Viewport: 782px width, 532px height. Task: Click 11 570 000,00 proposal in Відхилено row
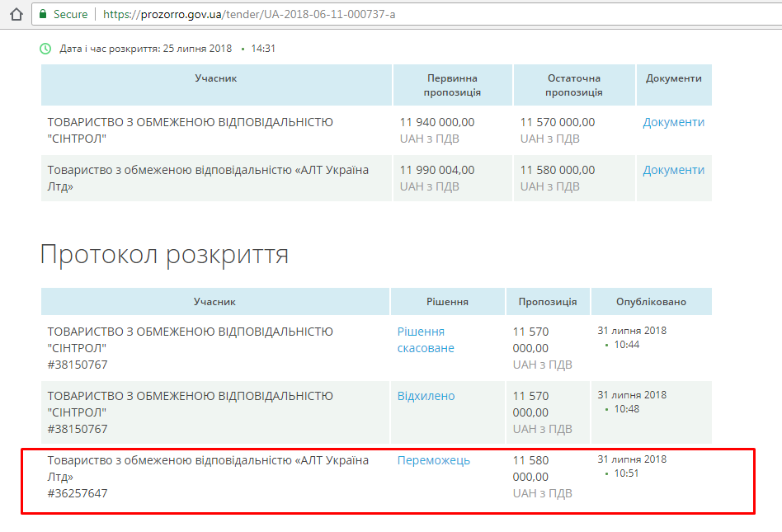[530, 404]
